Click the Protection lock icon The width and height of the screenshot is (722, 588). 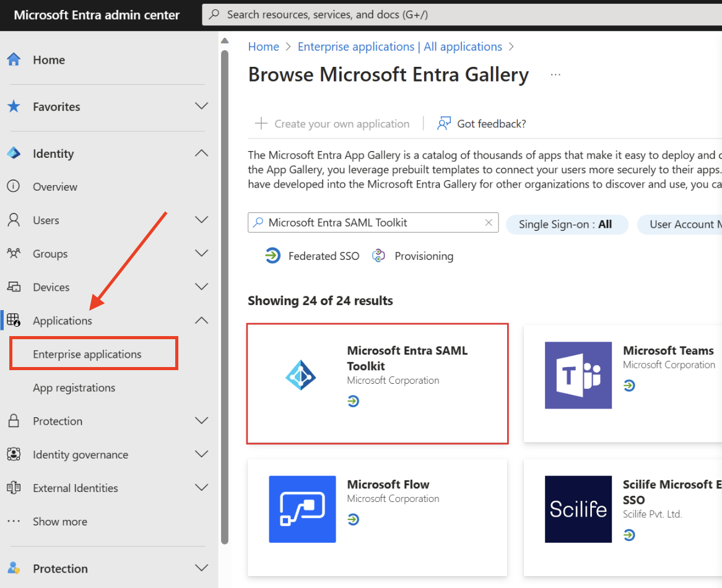pos(14,420)
